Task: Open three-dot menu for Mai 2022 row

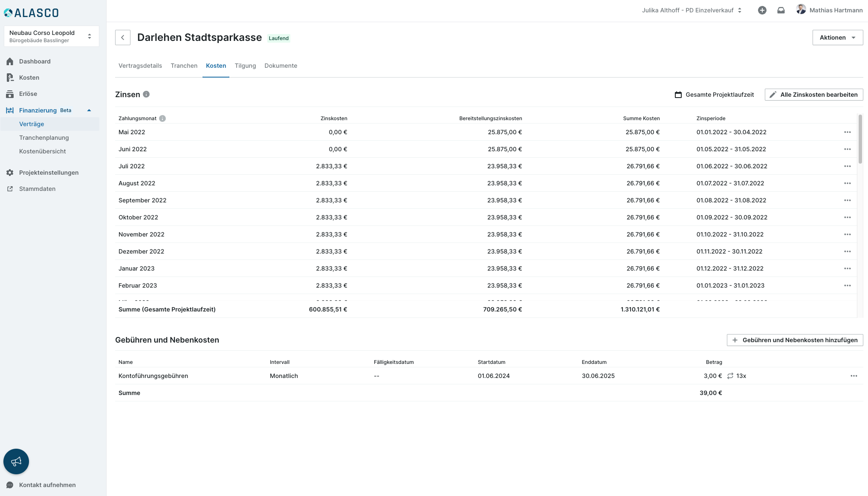Action: (x=847, y=132)
